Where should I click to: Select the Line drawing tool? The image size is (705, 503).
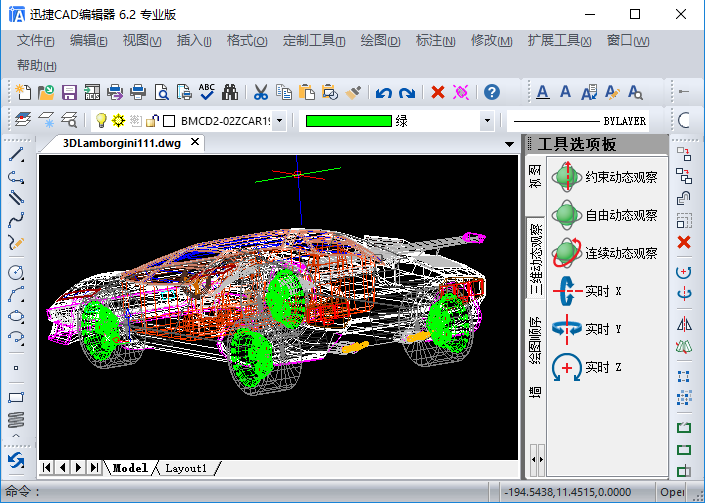coord(16,155)
